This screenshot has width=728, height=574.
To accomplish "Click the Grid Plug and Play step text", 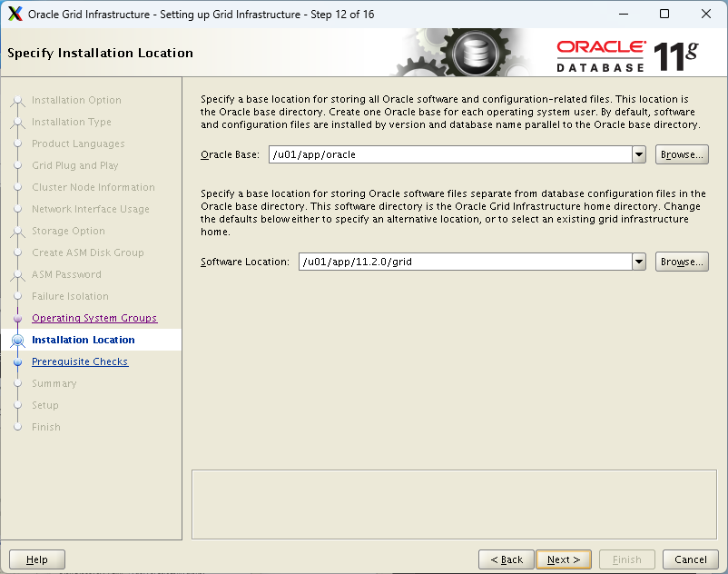I will pos(74,166).
